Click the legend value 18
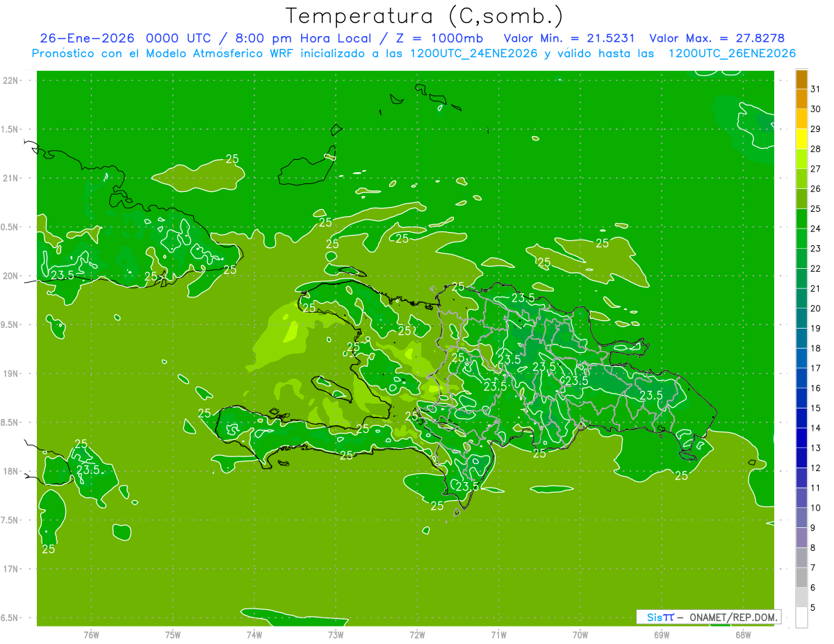Screen dimensions: 834x644 coord(815,348)
